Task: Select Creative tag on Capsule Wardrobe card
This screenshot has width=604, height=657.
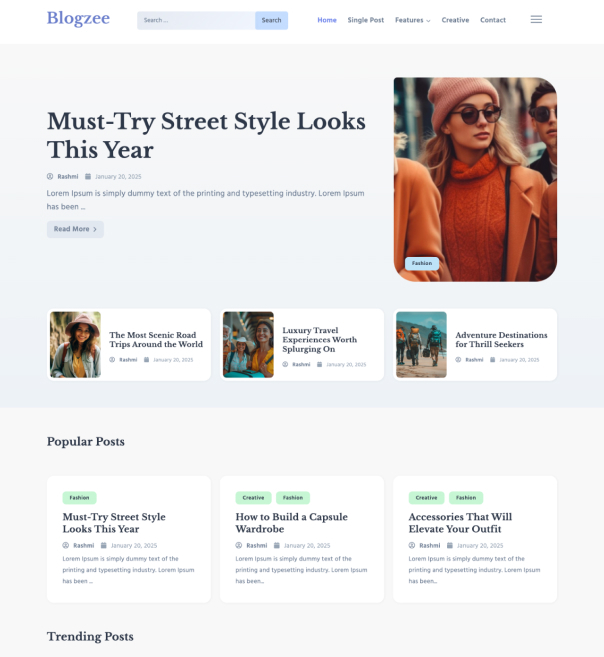Action: pyautogui.click(x=253, y=497)
